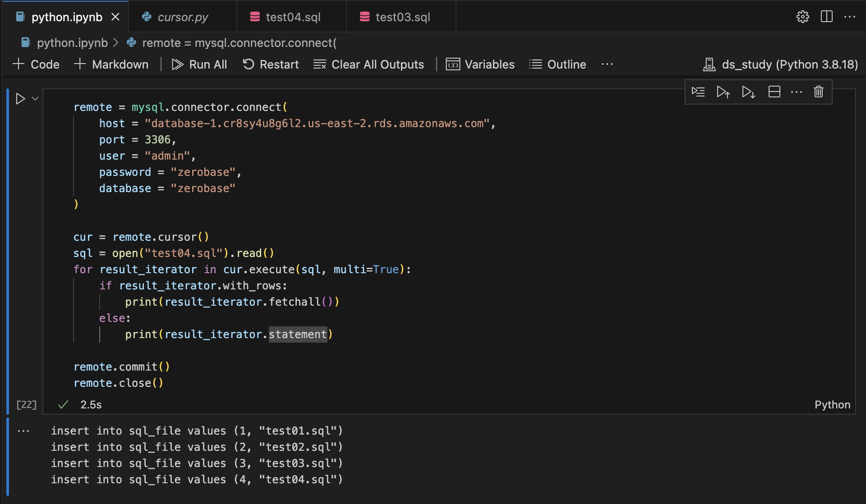The width and height of the screenshot is (866, 504).
Task: Open more cell actions ellipsis in cell toolbar
Action: [x=797, y=92]
